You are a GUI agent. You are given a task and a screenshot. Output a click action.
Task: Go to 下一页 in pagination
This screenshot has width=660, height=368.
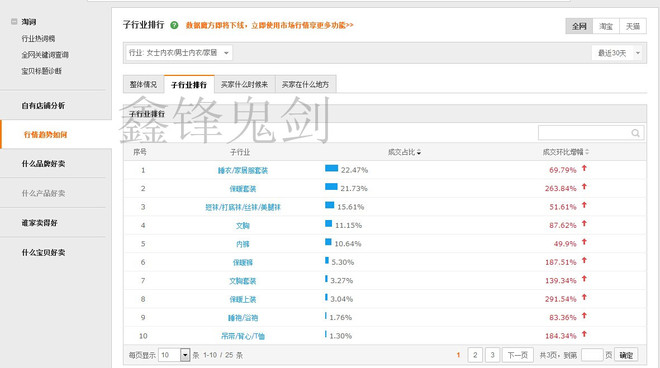pyautogui.click(x=518, y=355)
